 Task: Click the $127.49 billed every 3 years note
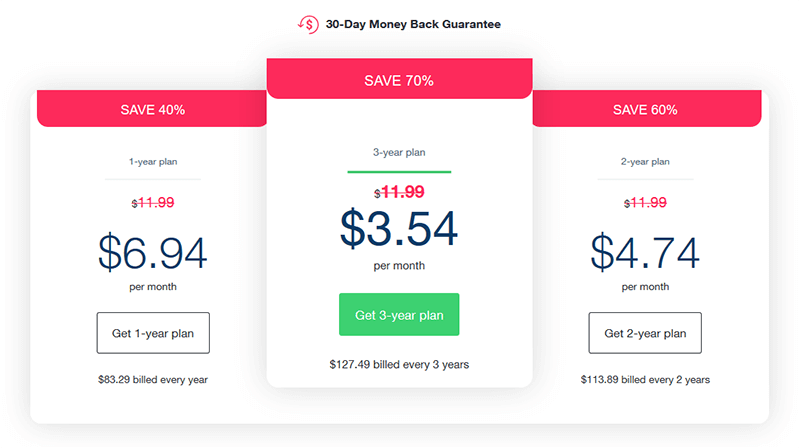pyautogui.click(x=399, y=364)
